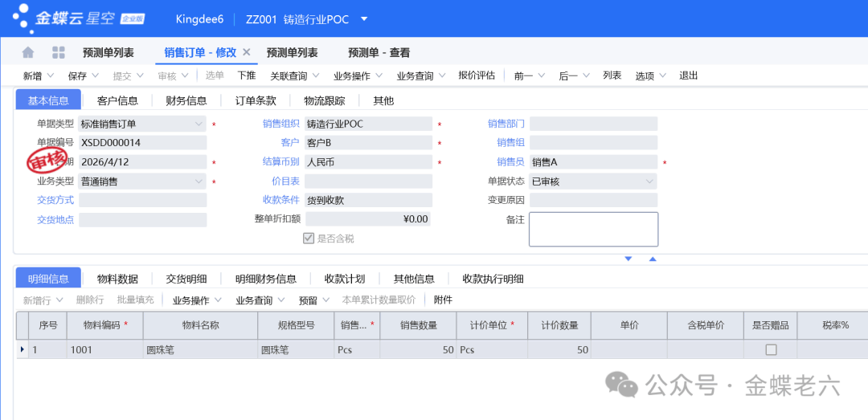Click the expand-down triangle below the header form

(628, 259)
